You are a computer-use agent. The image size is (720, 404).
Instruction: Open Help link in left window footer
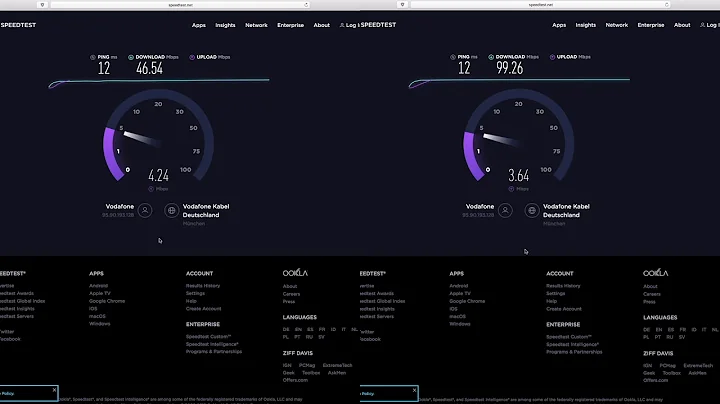pos(191,301)
